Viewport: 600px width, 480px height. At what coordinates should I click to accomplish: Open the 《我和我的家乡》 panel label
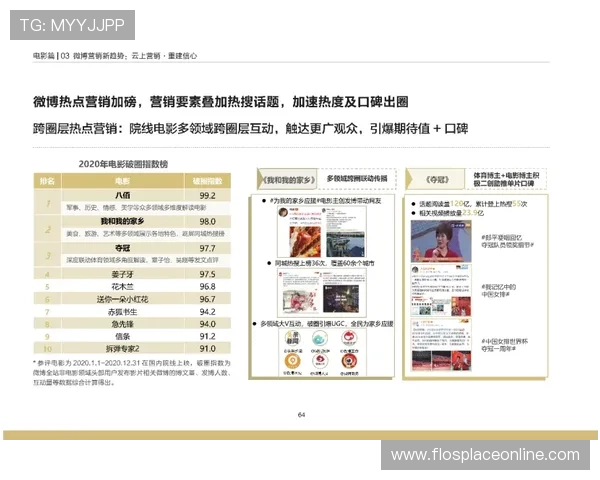coord(287,179)
